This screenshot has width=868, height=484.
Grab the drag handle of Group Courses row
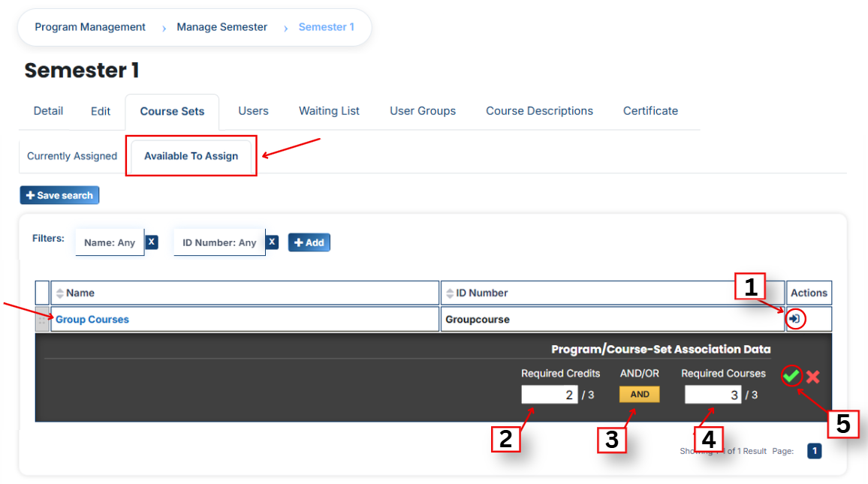click(x=42, y=320)
